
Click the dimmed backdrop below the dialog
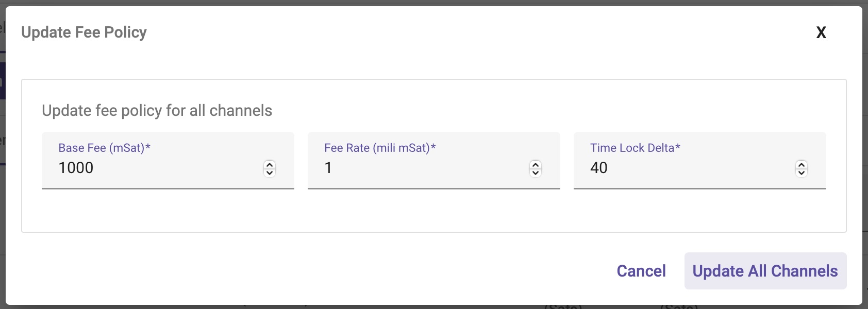pos(412,307)
